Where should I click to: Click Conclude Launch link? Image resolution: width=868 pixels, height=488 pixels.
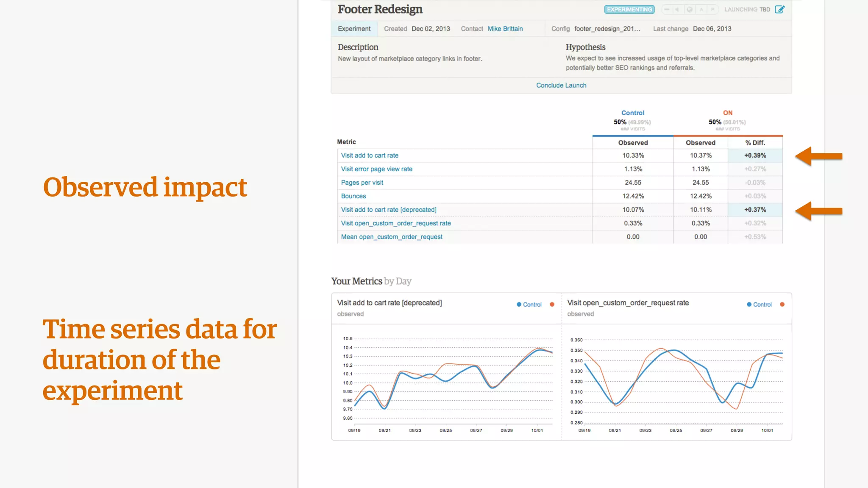click(561, 85)
